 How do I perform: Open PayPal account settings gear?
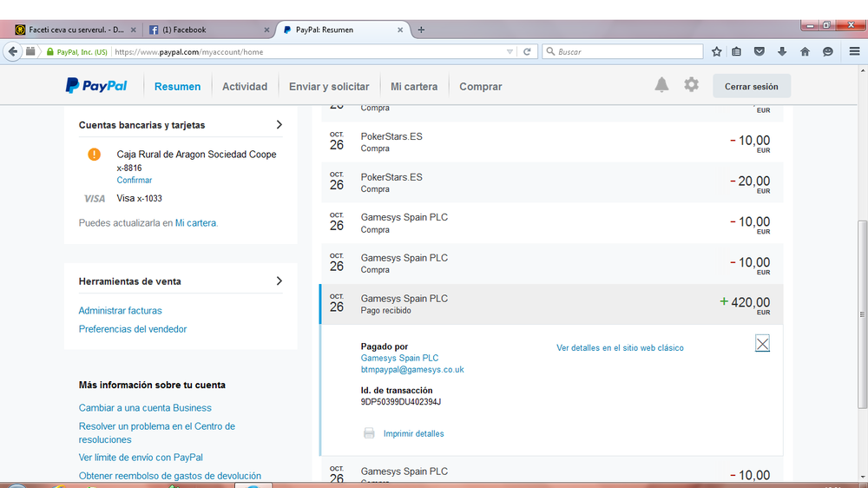pyautogui.click(x=691, y=85)
